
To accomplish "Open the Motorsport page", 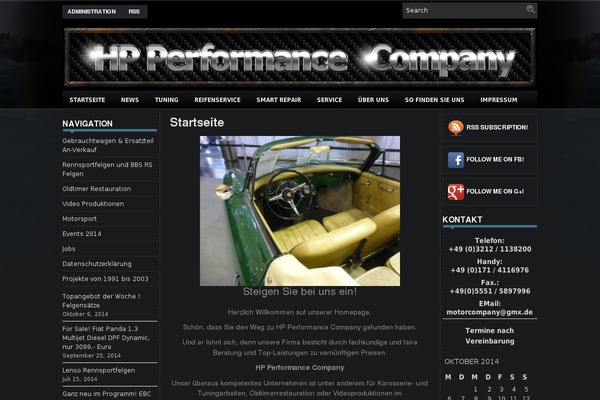I will (79, 219).
